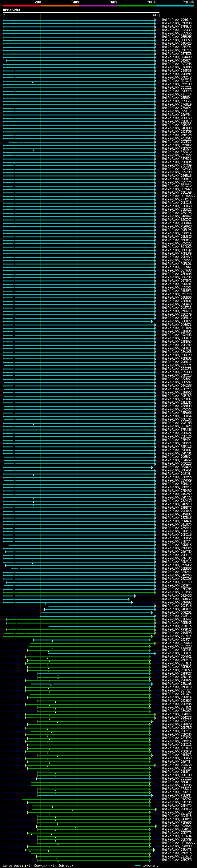197x868 pixels.
Task: Click the orange ~40% identity color segment
Action: [x=60, y=6]
